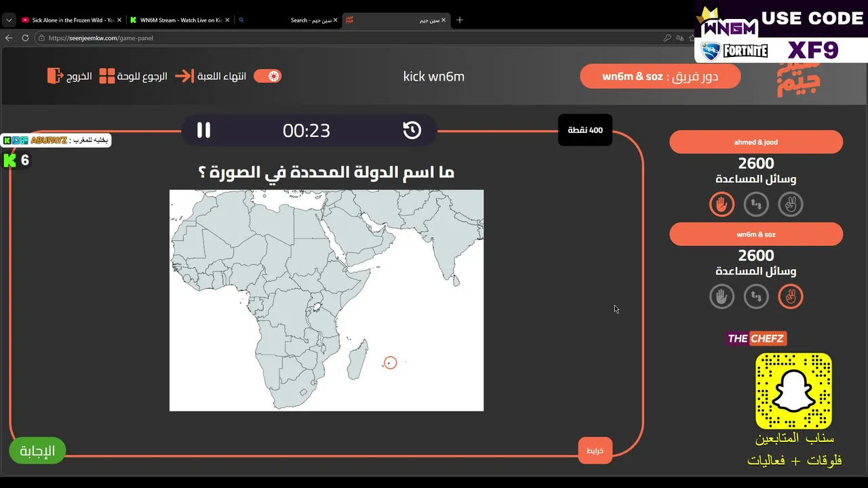Click انتهاء اللعبة to end the game
The width and height of the screenshot is (868, 488).
click(x=221, y=76)
